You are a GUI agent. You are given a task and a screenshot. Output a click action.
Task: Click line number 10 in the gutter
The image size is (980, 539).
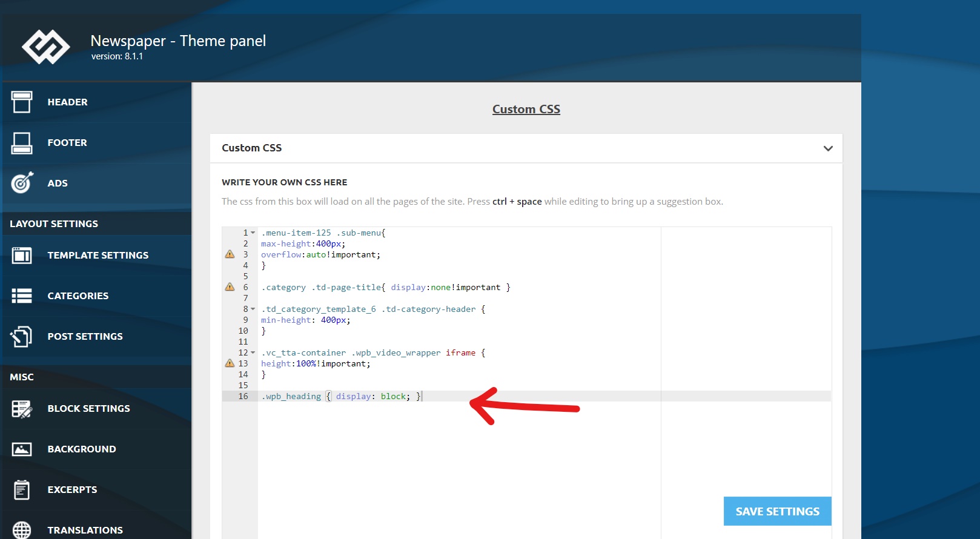pos(243,331)
